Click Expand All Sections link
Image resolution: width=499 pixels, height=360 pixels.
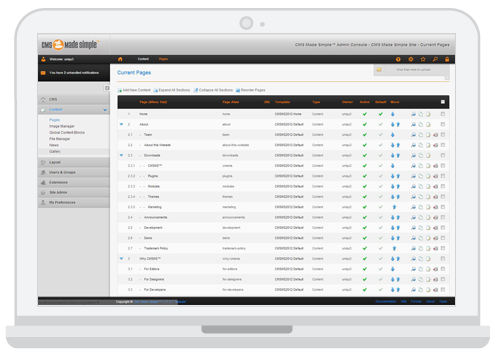pos(172,90)
